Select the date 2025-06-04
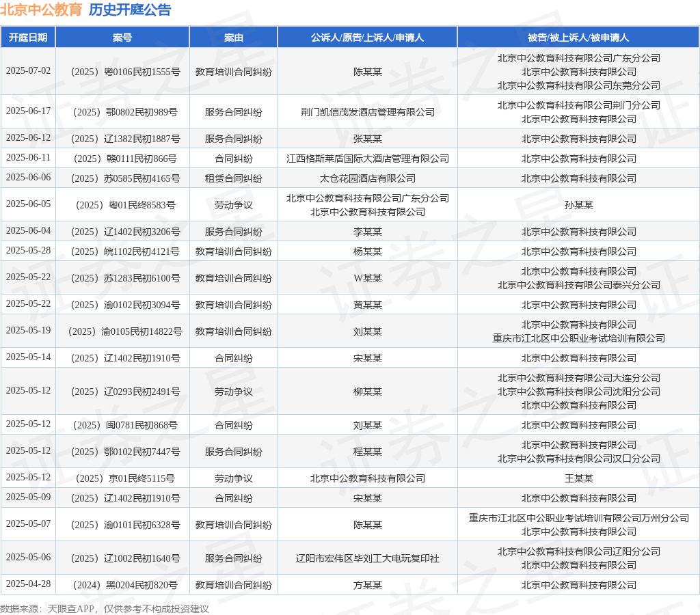The width and height of the screenshot is (700, 615). [x=28, y=230]
